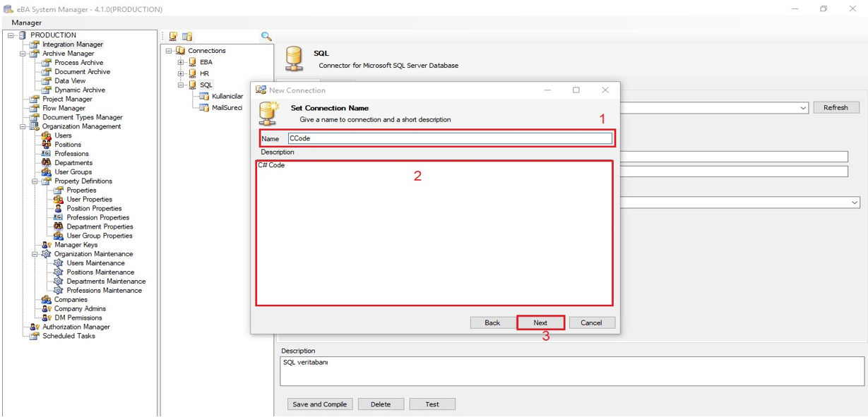This screenshot has height=417, width=868.
Task: Click the Professions icon in the tree
Action: click(x=46, y=154)
